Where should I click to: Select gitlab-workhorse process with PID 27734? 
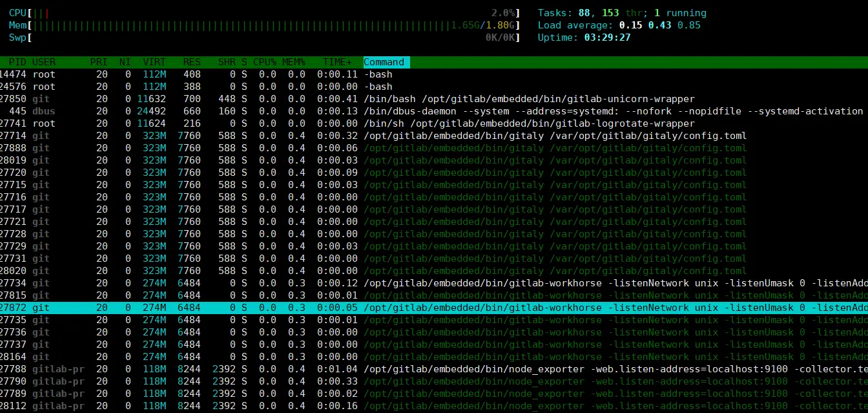click(x=434, y=283)
